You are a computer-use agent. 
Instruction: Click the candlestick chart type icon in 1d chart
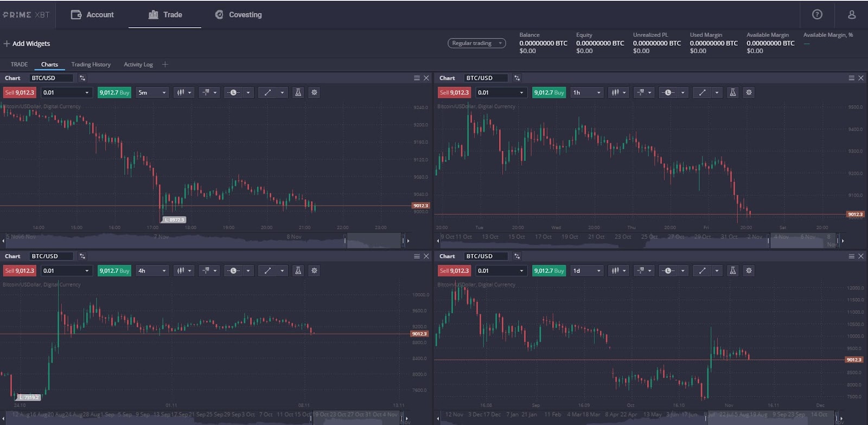[x=615, y=271]
